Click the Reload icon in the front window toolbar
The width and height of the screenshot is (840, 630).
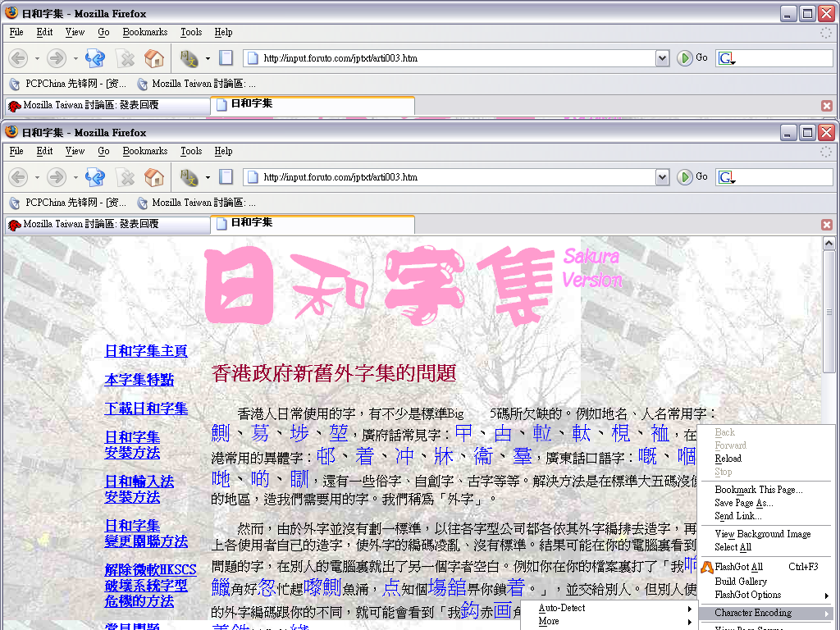point(95,176)
